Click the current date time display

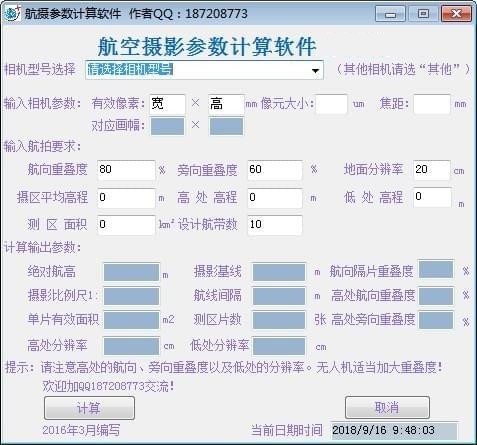[394, 431]
